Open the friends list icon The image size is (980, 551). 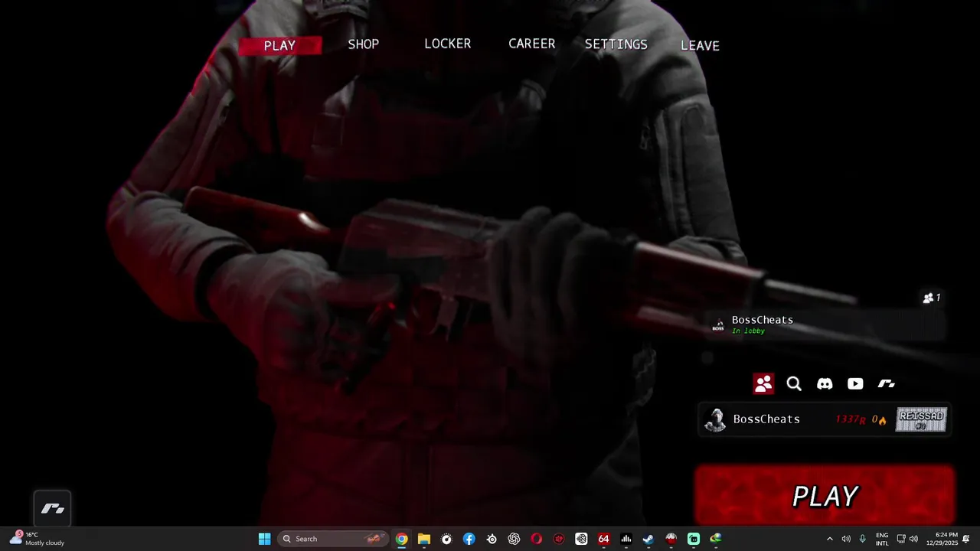763,384
